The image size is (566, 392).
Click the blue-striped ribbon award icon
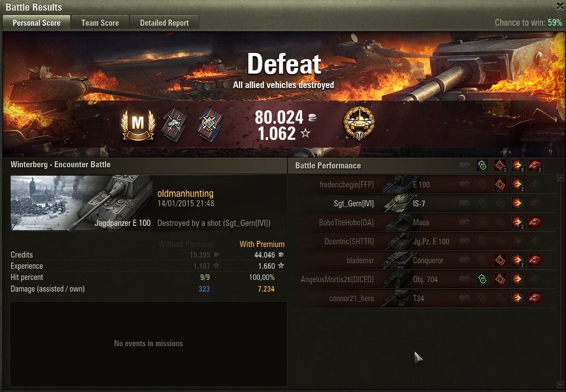210,125
